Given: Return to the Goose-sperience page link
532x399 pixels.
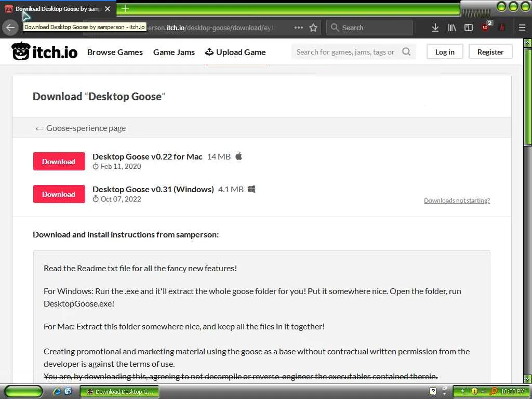Looking at the screenshot, I should [81, 128].
